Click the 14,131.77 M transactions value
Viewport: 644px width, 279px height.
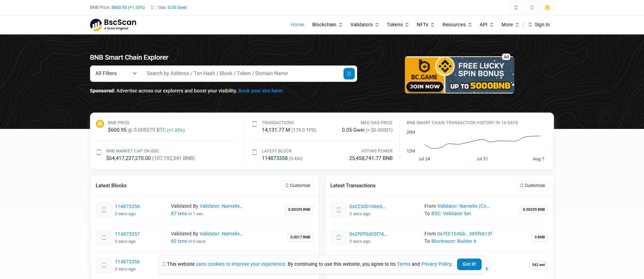(x=276, y=130)
